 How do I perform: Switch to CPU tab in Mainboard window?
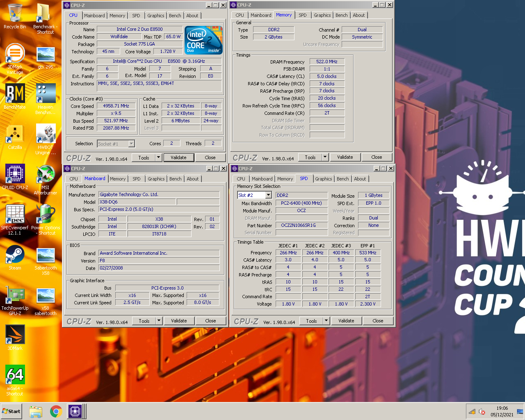coord(74,179)
